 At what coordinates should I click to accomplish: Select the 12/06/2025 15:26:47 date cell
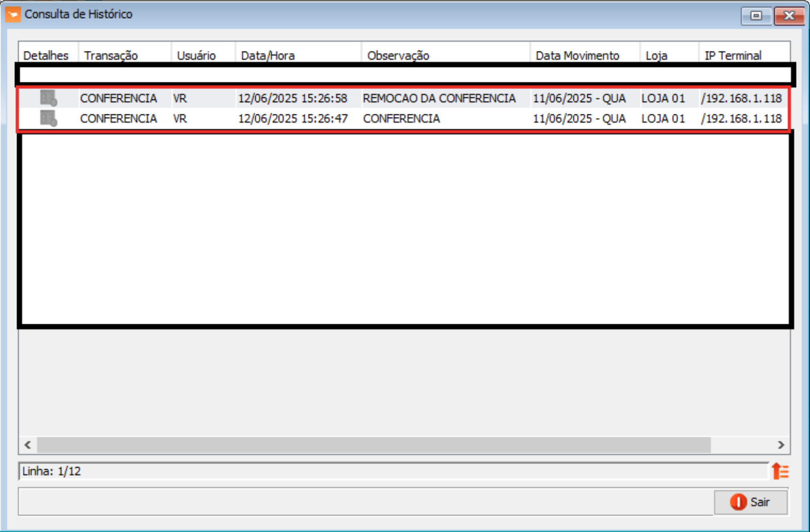click(293, 119)
